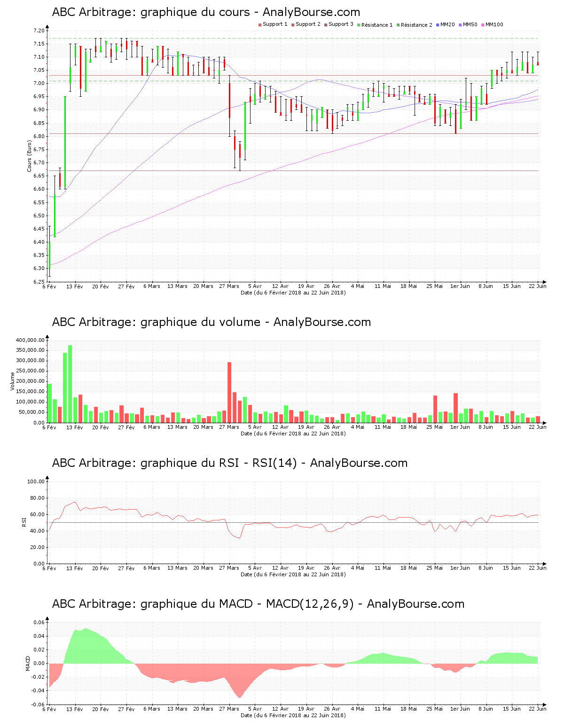564x728 pixels.
Task: Click '4 Mai' on the RSI chart axis
Action: pyautogui.click(x=357, y=568)
